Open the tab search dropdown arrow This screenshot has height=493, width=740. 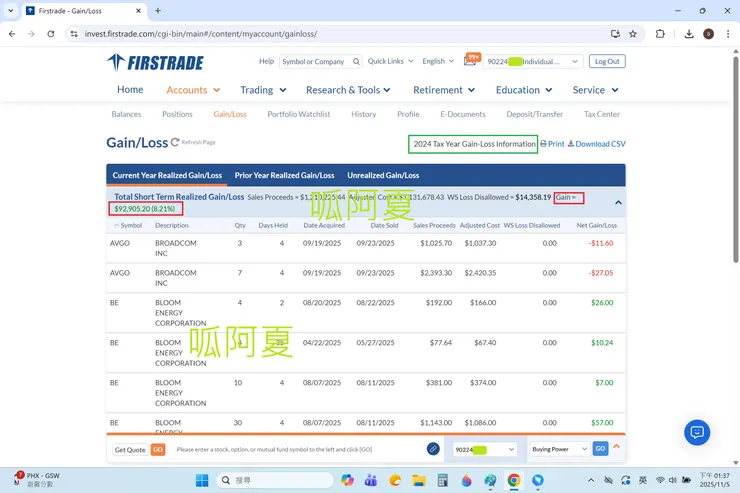coord(11,10)
